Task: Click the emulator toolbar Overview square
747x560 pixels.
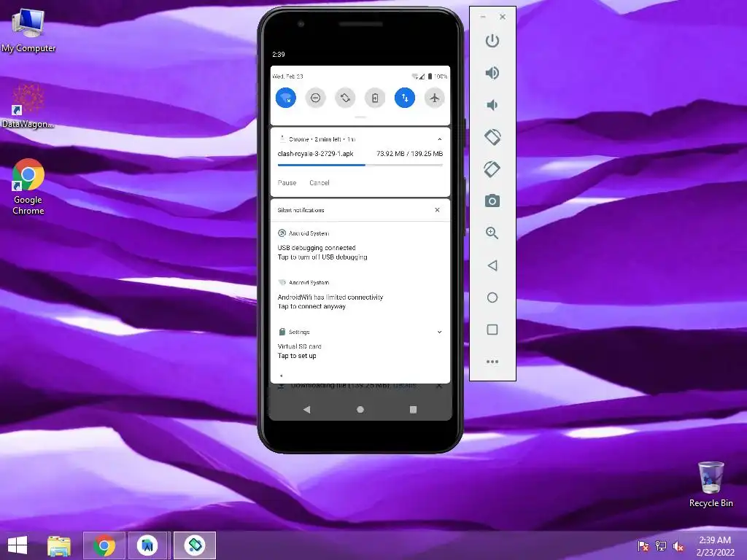Action: 492,330
